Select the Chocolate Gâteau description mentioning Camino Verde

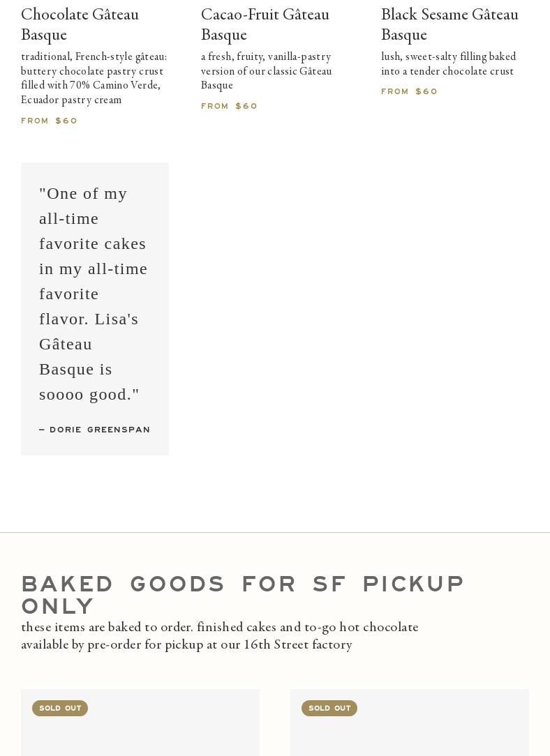(x=94, y=78)
